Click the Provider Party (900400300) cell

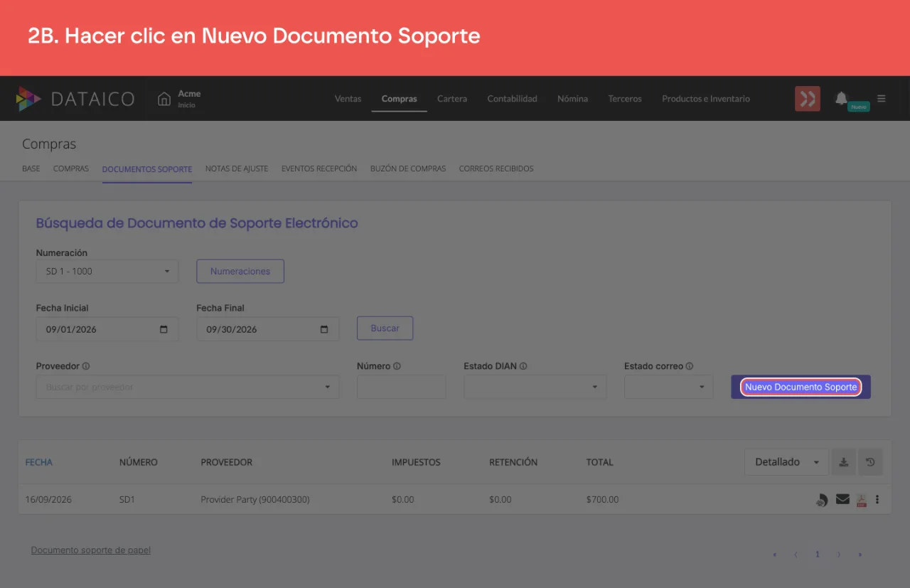point(255,500)
